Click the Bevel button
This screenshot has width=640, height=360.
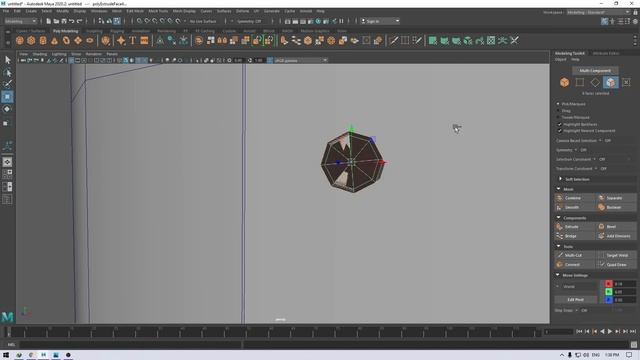click(x=616, y=227)
